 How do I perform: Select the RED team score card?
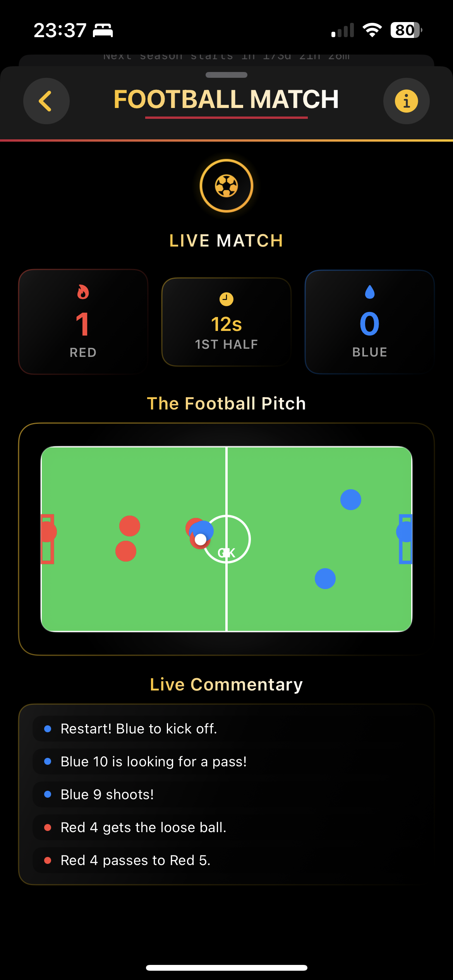point(83,322)
